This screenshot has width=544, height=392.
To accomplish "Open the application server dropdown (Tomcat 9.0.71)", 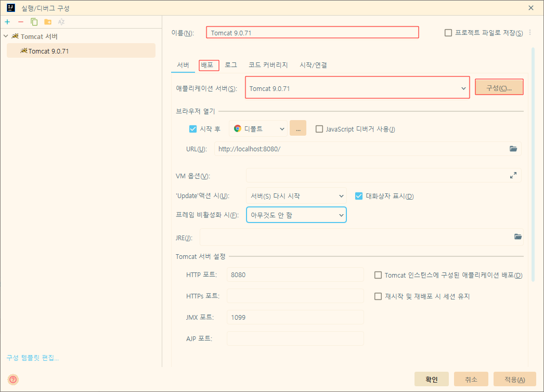I will (x=357, y=88).
